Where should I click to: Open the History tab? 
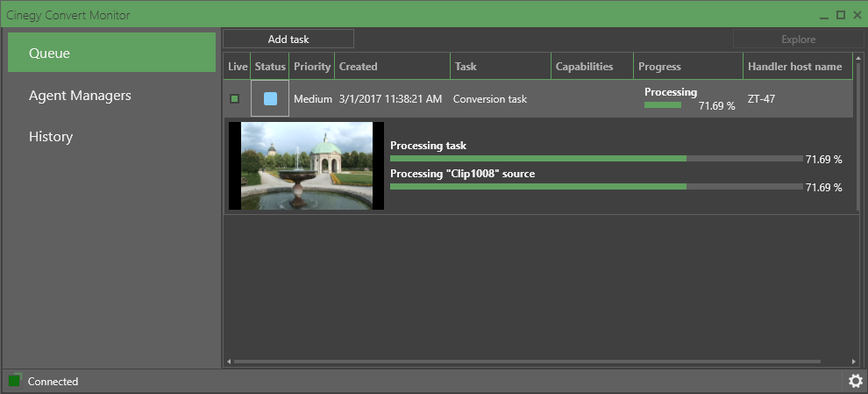(111, 136)
